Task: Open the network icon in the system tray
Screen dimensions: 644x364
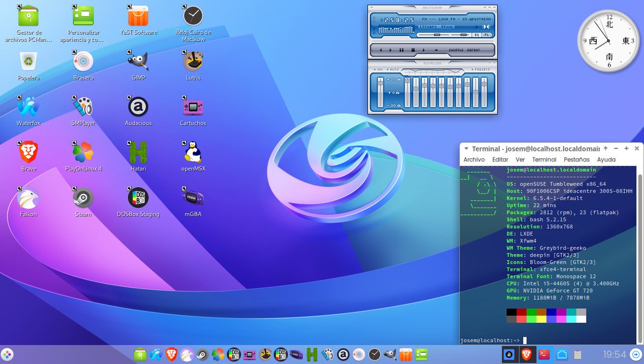Action: click(562, 354)
